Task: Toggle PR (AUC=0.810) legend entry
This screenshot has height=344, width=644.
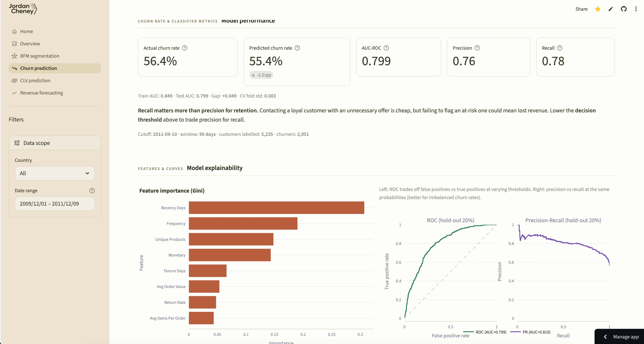Action: (x=530, y=332)
